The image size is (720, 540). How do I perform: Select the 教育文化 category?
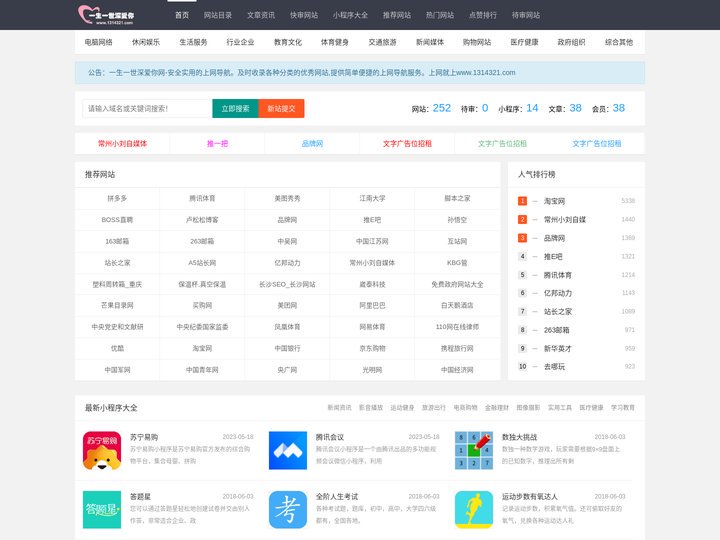[x=287, y=42]
